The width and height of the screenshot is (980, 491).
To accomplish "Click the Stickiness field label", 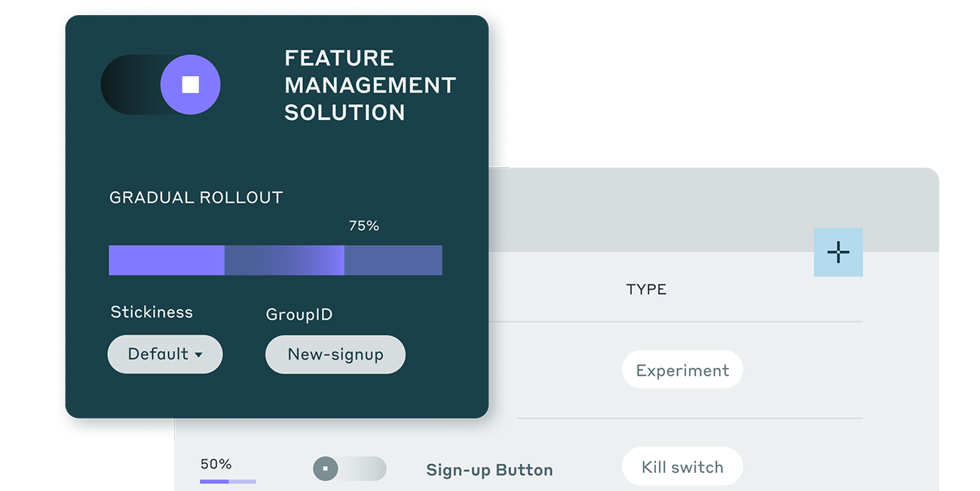I will 152,312.
